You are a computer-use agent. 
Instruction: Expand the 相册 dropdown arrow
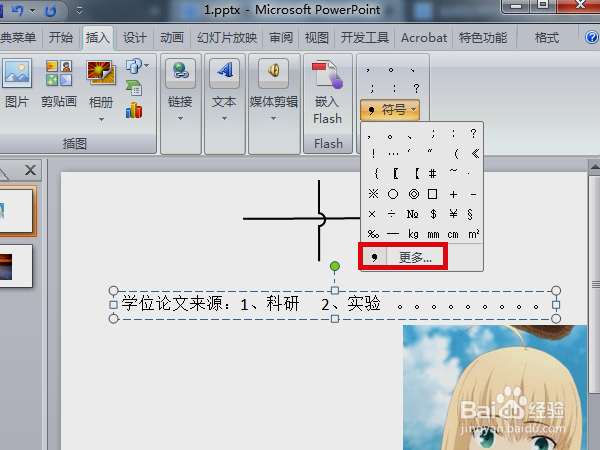tap(101, 119)
